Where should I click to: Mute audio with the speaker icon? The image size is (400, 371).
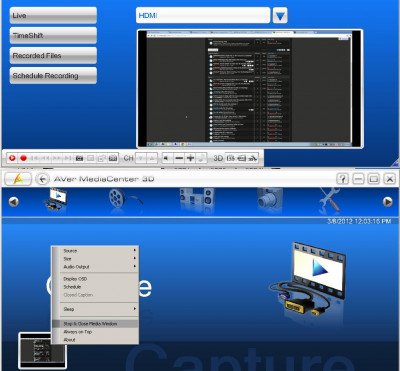[168, 158]
